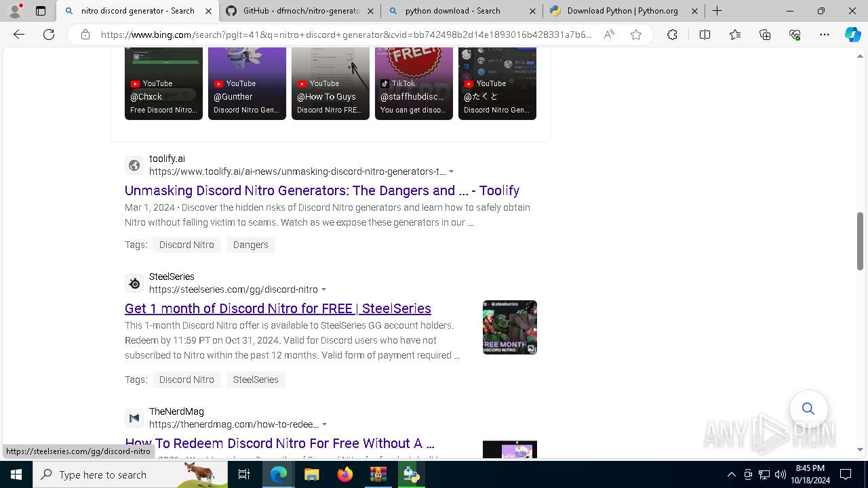Click the address bar URL field
This screenshot has width=868, height=488.
coord(346,35)
